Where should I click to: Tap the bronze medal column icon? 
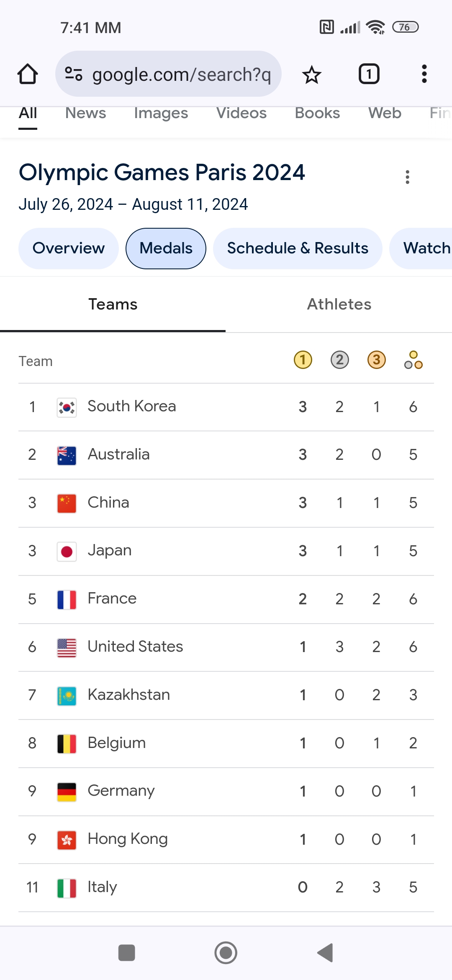(376, 360)
